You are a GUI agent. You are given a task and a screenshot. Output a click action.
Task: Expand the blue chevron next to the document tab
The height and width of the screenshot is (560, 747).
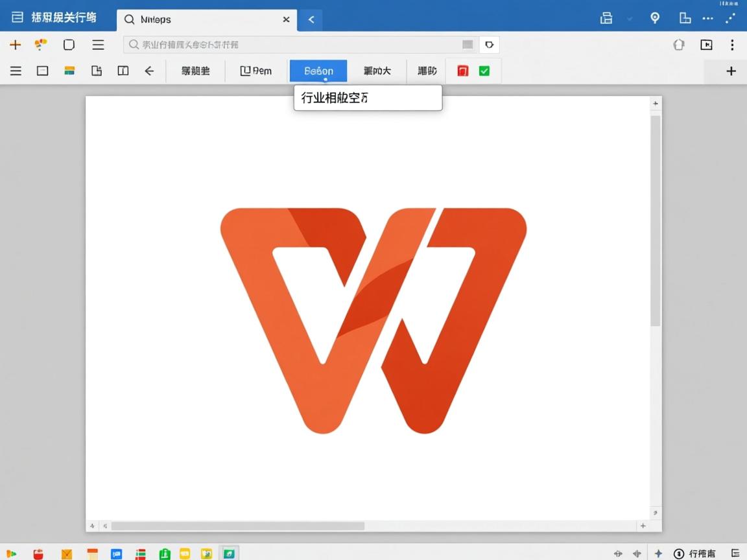click(310, 19)
